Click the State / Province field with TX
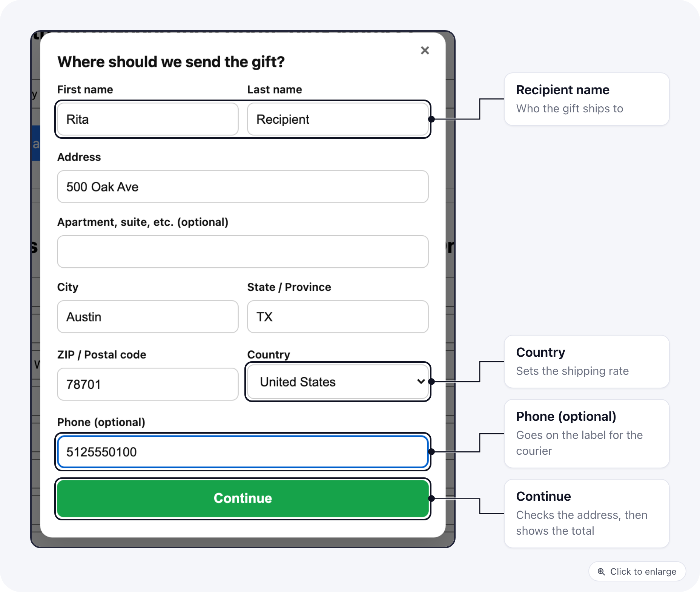The width and height of the screenshot is (700, 592). coord(338,317)
